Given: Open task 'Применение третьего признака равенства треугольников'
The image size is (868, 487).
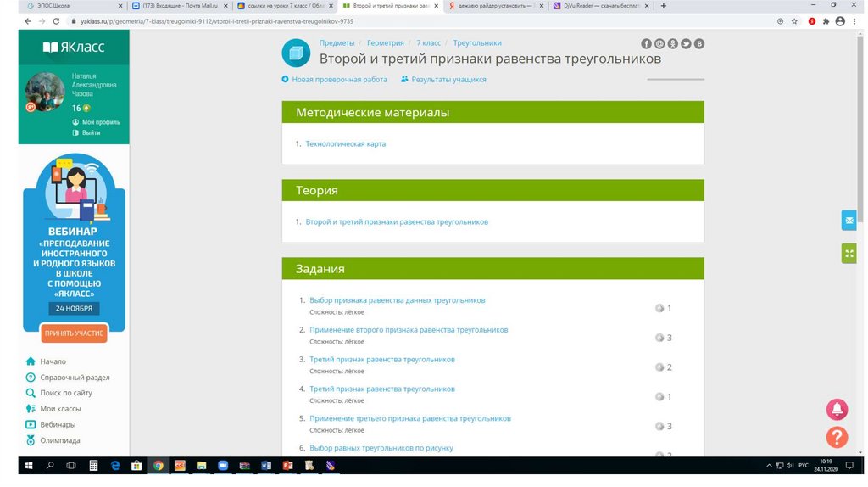Looking at the screenshot, I should coord(410,418).
